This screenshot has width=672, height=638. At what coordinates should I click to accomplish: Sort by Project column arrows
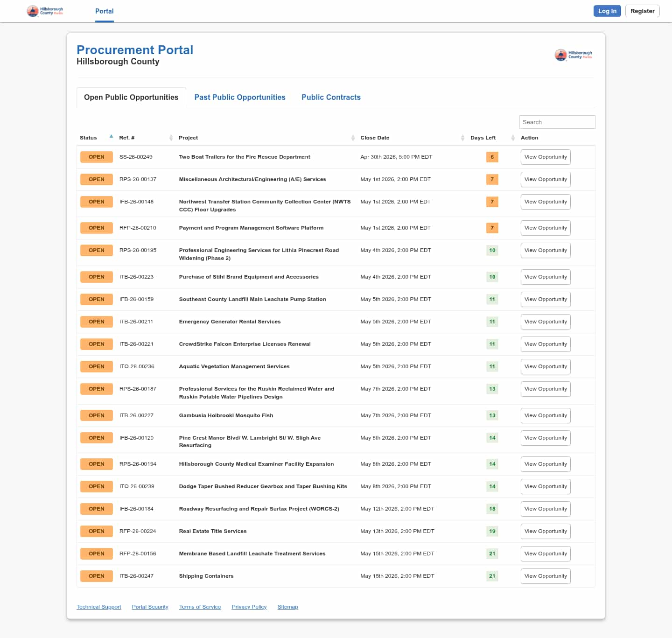[353, 138]
